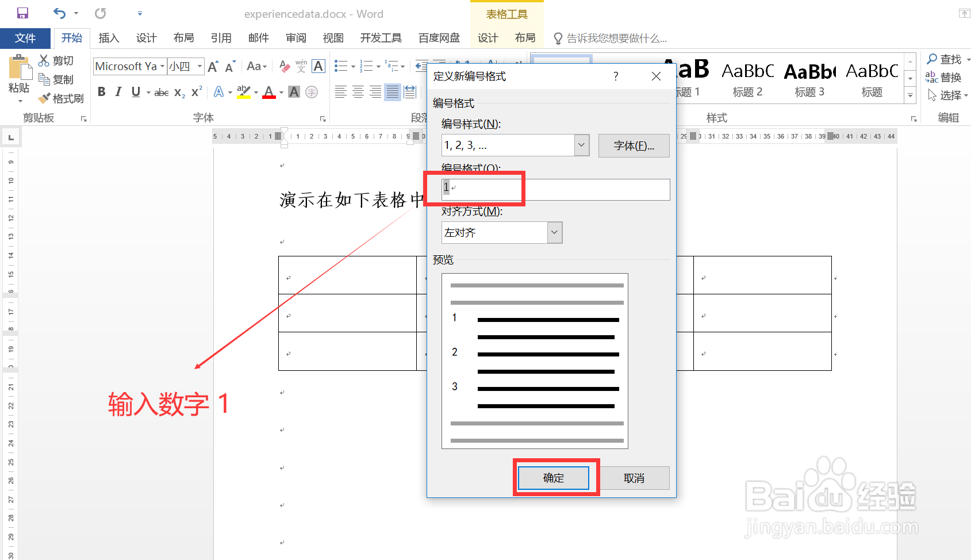Image resolution: width=971 pixels, height=560 pixels.
Task: Open font size dropdown
Action: click(x=200, y=67)
